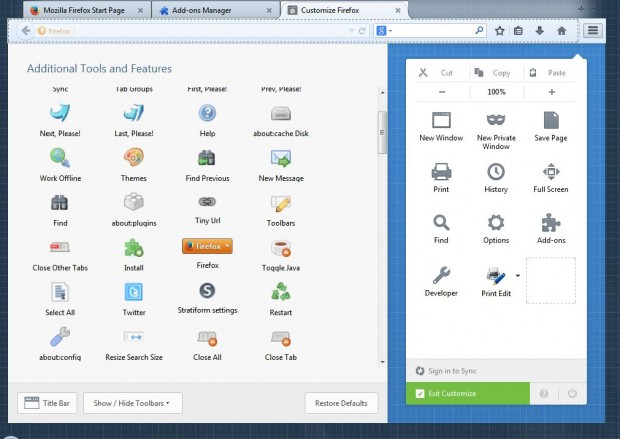Expand the URL bar history dropdown arrow
This screenshot has height=439, width=620.
click(x=351, y=31)
